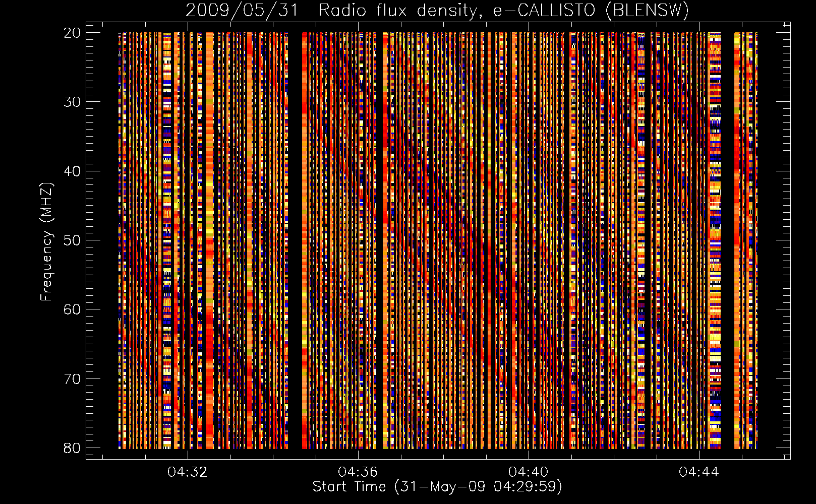The height and width of the screenshot is (504, 816).
Task: Click the 'Frequency (MHZ)' axis label
Action: click(46, 241)
